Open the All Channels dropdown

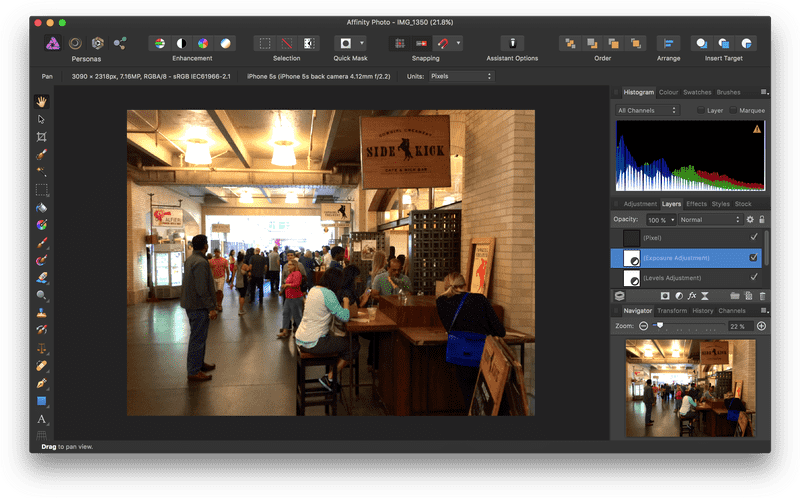647,110
